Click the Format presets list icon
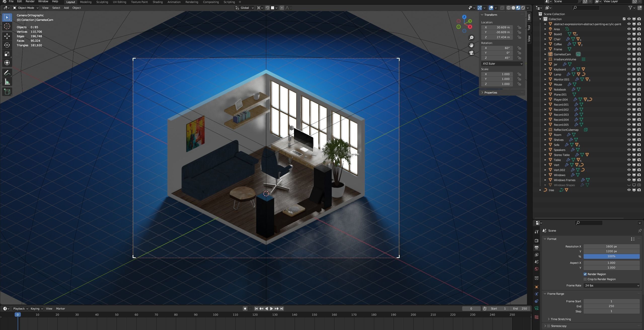Image resolution: width=644 pixels, height=330 pixels. [x=633, y=239]
